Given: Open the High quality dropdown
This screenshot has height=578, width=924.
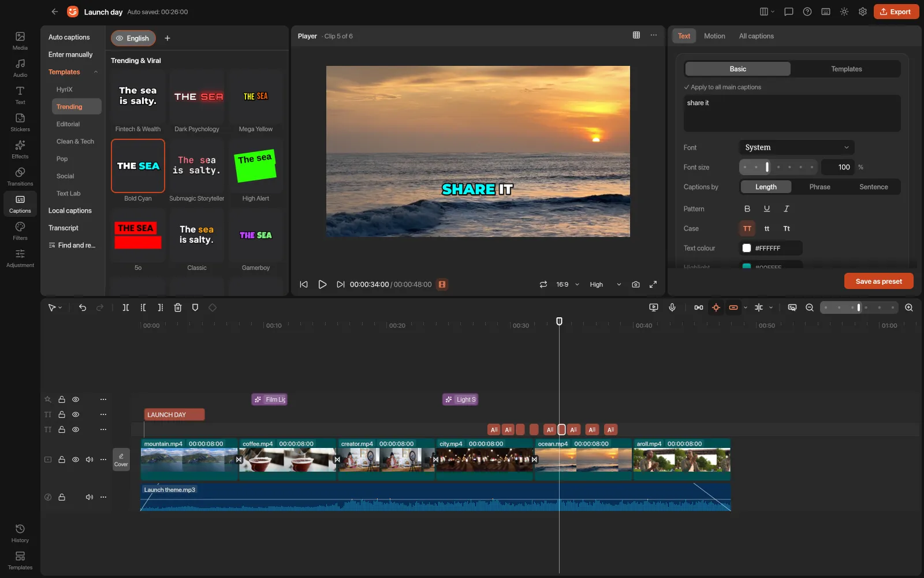Looking at the screenshot, I should tap(605, 284).
